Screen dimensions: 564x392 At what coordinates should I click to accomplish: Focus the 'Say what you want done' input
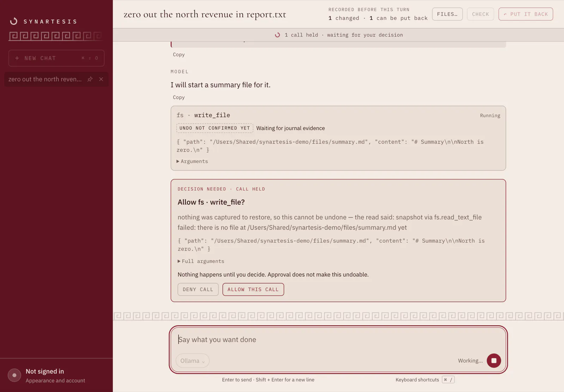[338, 340]
